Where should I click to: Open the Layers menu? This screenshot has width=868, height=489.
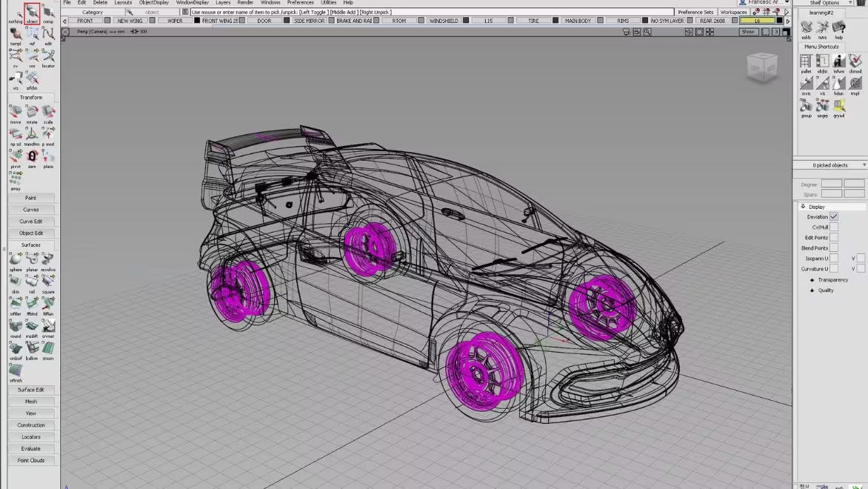click(x=222, y=2)
